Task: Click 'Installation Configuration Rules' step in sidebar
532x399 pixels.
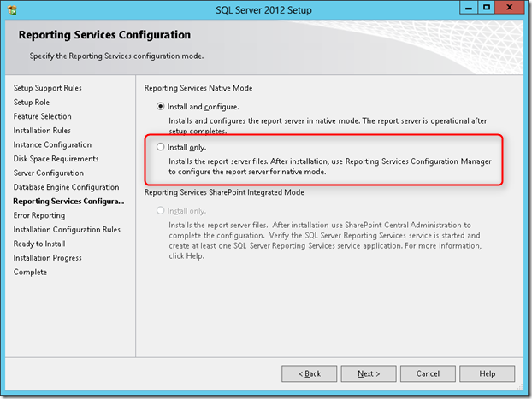Action: click(67, 230)
